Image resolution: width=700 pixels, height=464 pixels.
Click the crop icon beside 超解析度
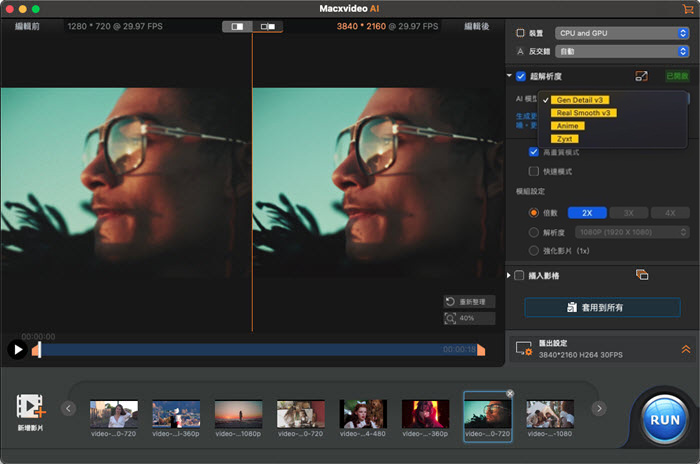pos(642,76)
